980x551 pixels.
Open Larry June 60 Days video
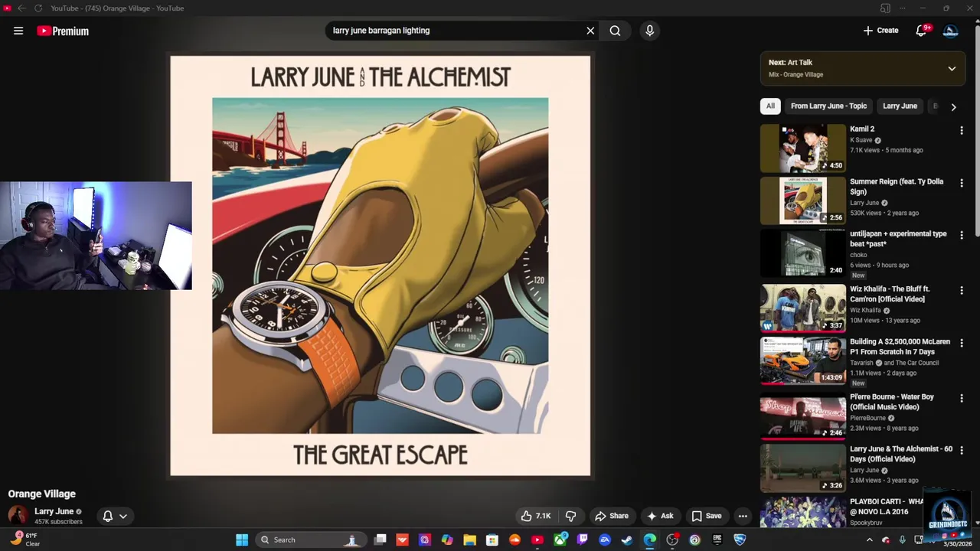click(x=901, y=454)
